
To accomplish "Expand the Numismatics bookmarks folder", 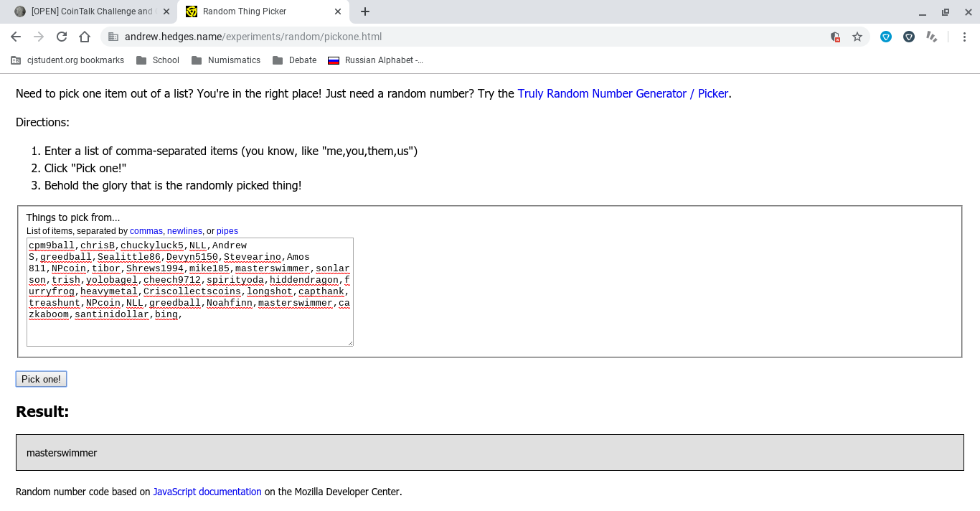I will [226, 60].
